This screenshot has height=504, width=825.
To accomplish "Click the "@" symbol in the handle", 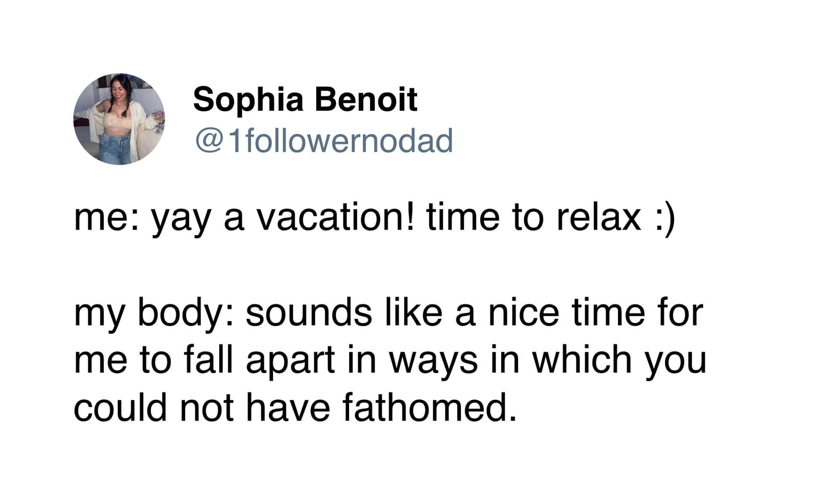I will (x=206, y=141).
